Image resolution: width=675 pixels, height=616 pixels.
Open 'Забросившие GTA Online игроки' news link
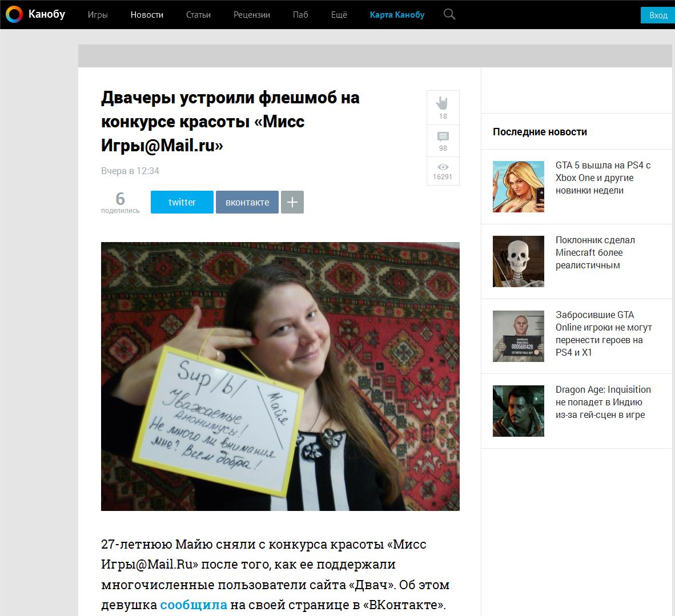[x=604, y=333]
